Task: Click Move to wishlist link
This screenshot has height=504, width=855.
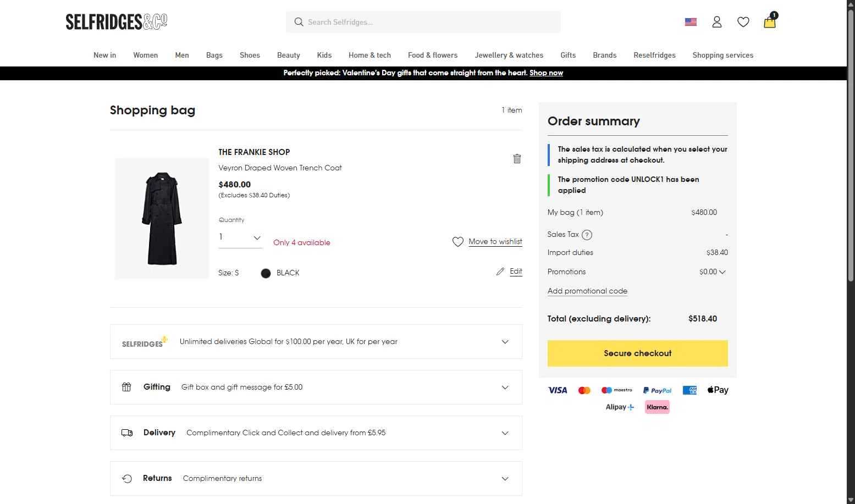Action: click(495, 242)
